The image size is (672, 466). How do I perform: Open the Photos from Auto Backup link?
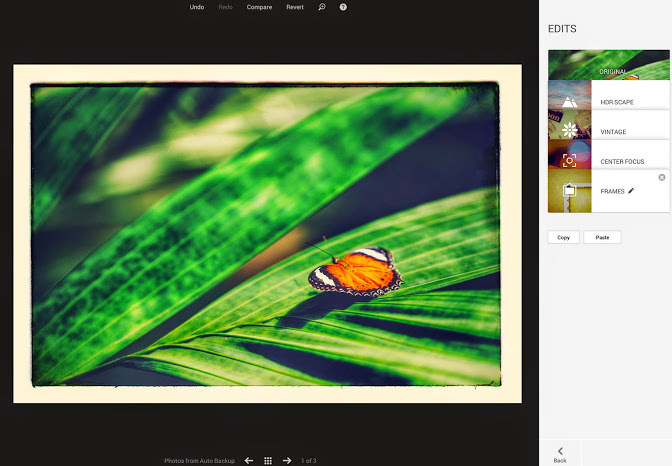click(x=199, y=460)
